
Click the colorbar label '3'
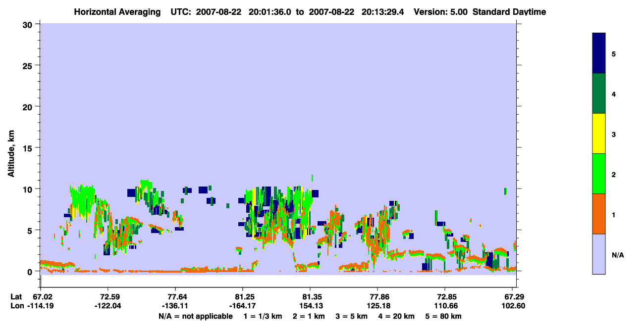coord(614,135)
